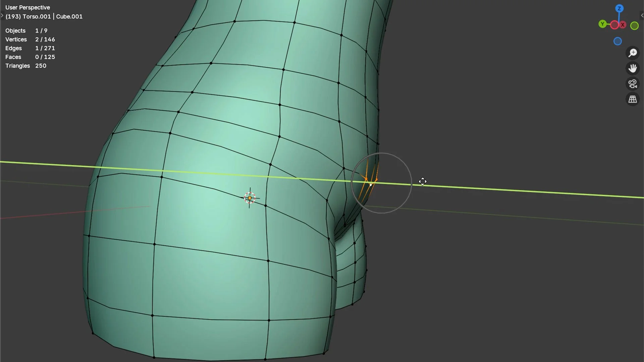This screenshot has height=362, width=644.
Task: Expand the right sidebar arrow
Action: coord(642,15)
